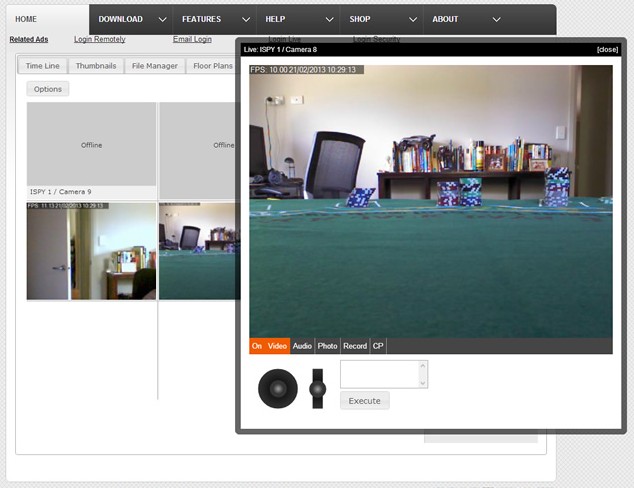The height and width of the screenshot is (488, 634).
Task: Click the round PTZ joystick control
Action: [x=278, y=389]
